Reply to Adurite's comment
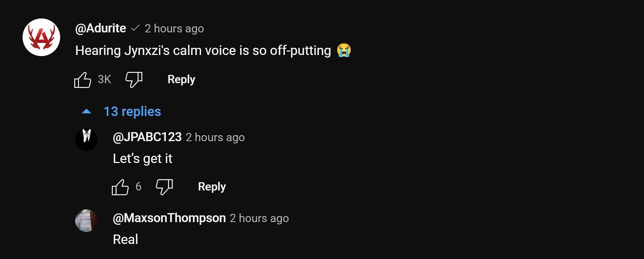The width and height of the screenshot is (644, 259). (x=181, y=79)
